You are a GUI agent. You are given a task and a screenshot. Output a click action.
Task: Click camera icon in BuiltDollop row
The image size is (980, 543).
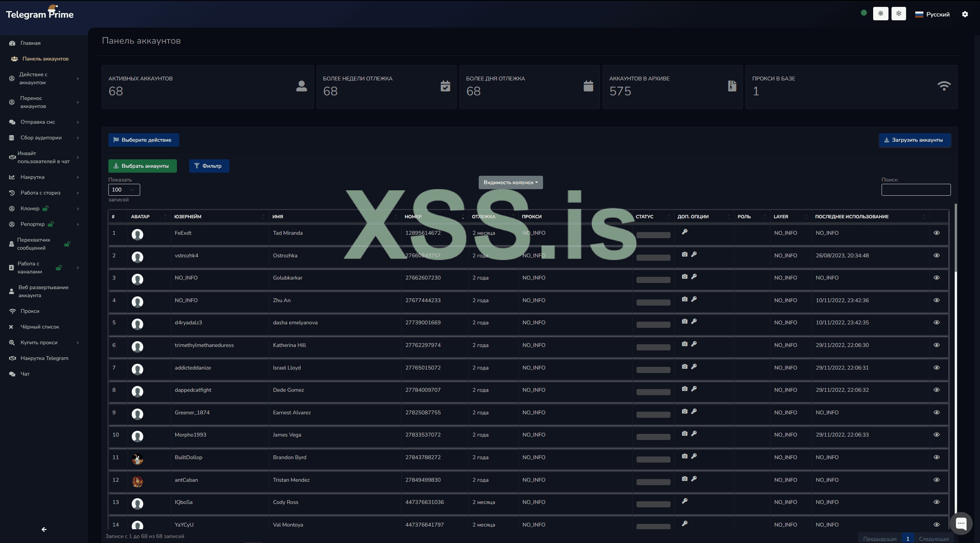[684, 456]
